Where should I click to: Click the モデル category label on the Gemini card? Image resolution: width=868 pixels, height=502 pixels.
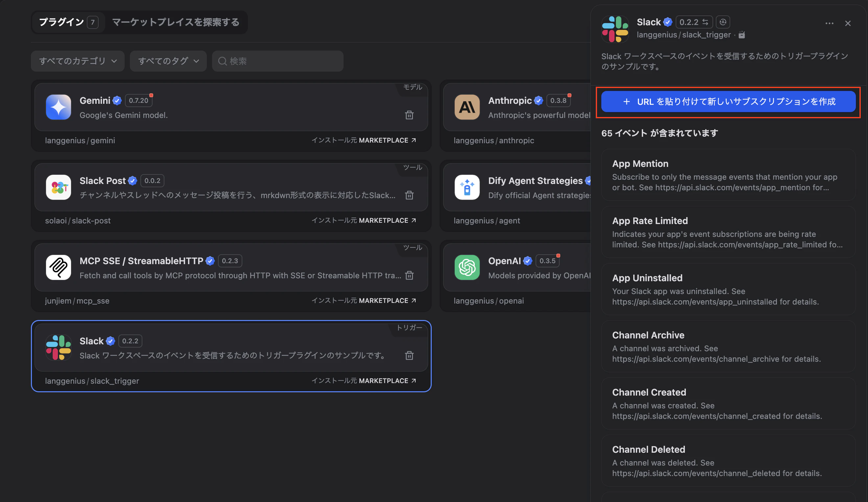point(413,87)
